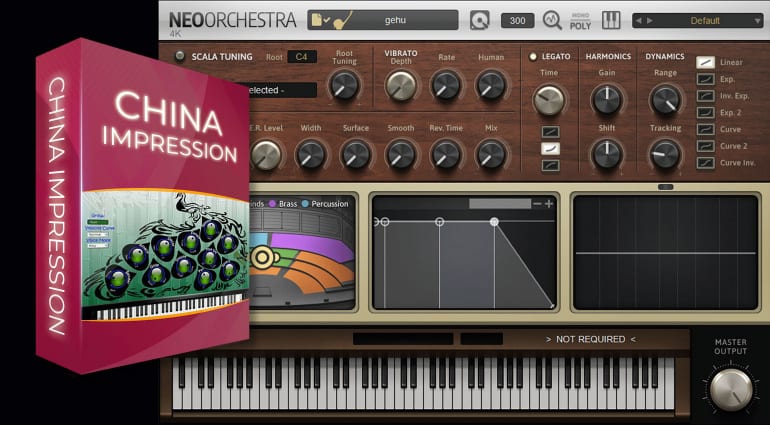Click the 300 value field
The height and width of the screenshot is (425, 770).
coord(517,20)
